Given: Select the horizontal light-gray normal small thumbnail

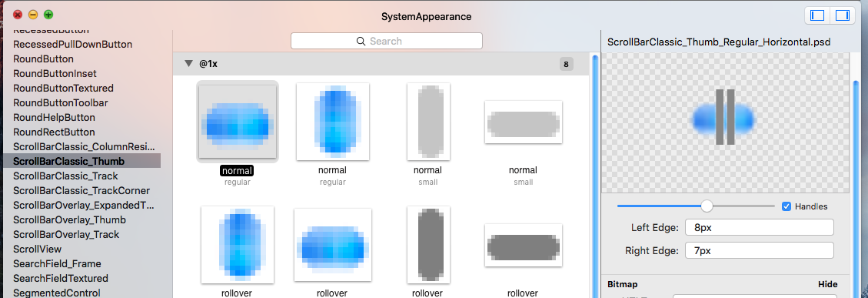Looking at the screenshot, I should pyautogui.click(x=523, y=122).
